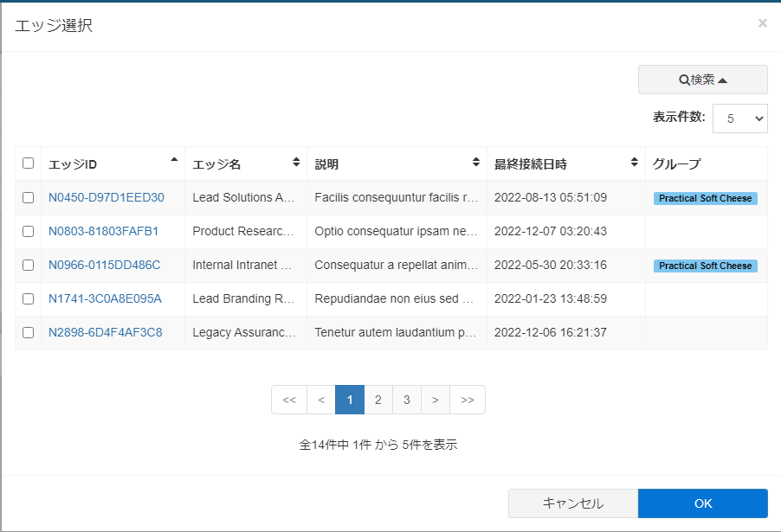
Task: Close the エッジ選択 dialog with X
Action: pos(762,23)
